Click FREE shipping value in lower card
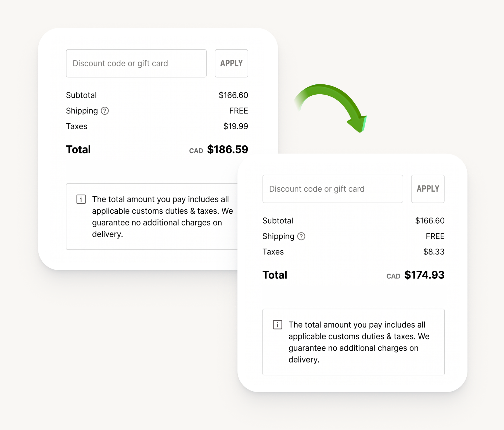 [435, 236]
